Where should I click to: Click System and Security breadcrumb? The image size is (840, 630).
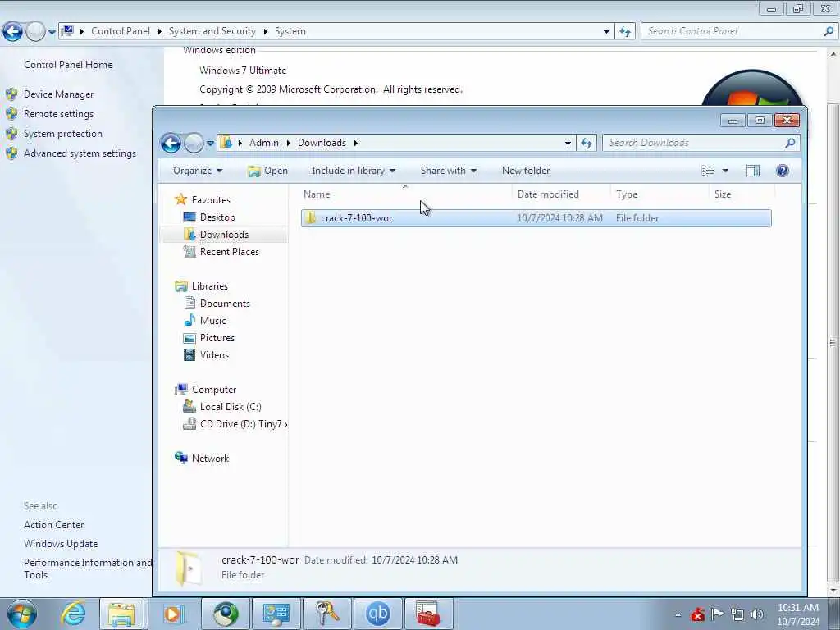click(x=212, y=31)
